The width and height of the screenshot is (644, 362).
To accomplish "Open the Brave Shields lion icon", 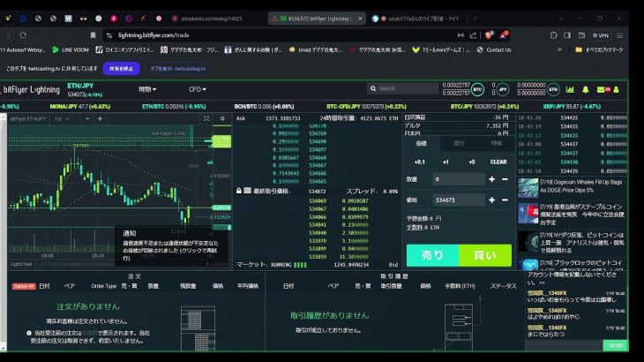I will coord(489,35).
